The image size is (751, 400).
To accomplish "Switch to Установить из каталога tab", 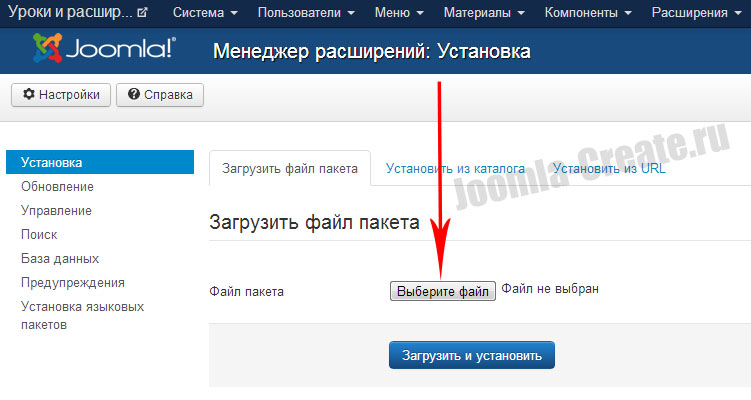I will [x=456, y=169].
